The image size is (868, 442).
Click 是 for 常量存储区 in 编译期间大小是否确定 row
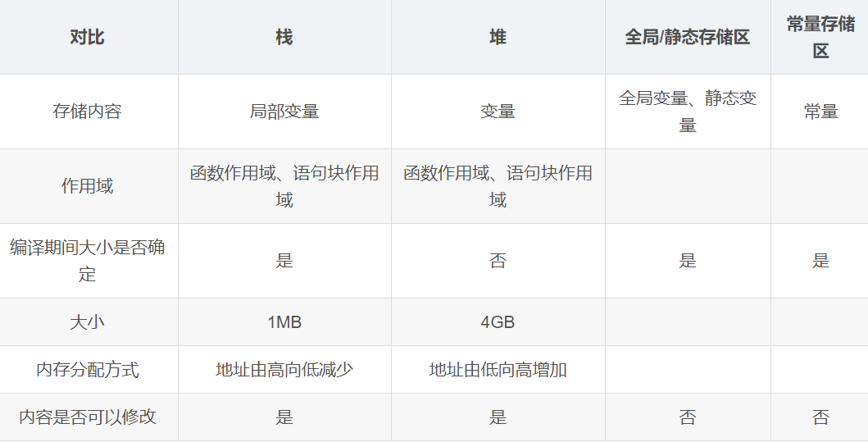(820, 260)
